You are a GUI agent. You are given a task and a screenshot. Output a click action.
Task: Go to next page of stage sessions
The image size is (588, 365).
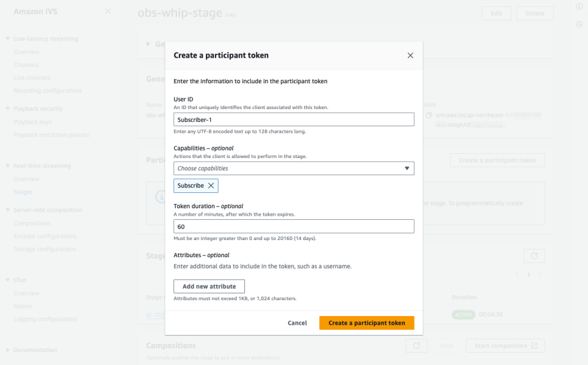point(541,274)
